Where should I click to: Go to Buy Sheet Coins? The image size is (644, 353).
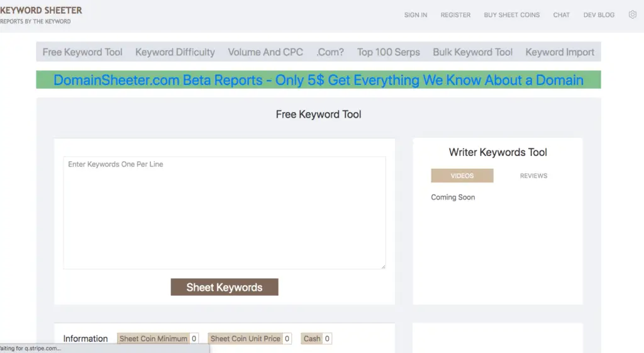click(x=512, y=15)
